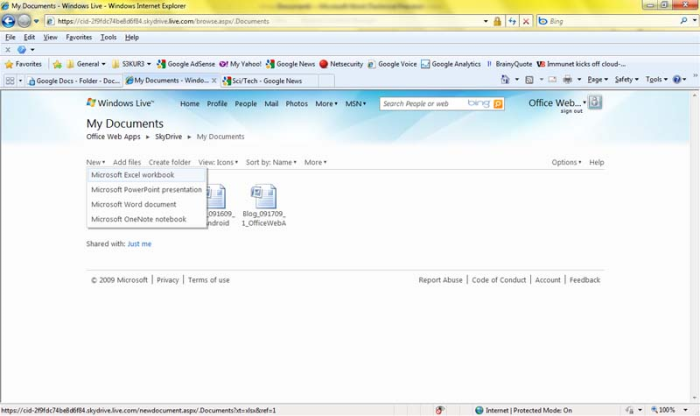Choose Microsoft OneNote notebook
The image size is (700, 416).
tap(147, 219)
